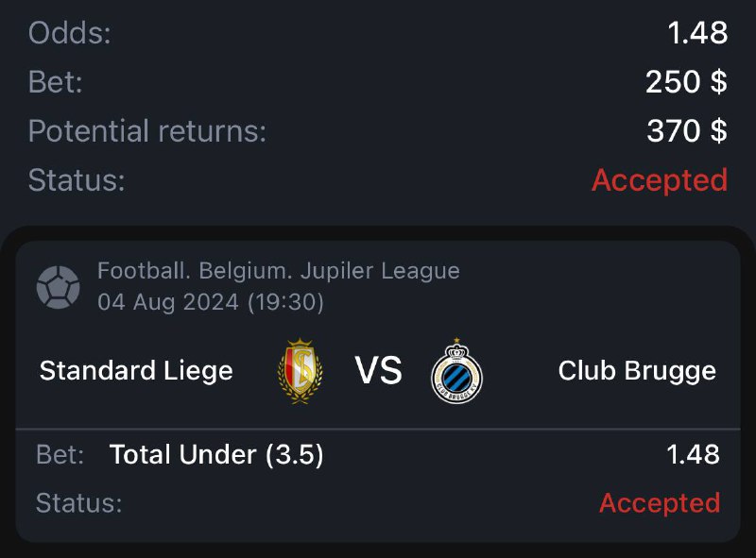This screenshot has width=756, height=558.
Task: Select the Total Under (3.5) bet selection
Action: [216, 455]
